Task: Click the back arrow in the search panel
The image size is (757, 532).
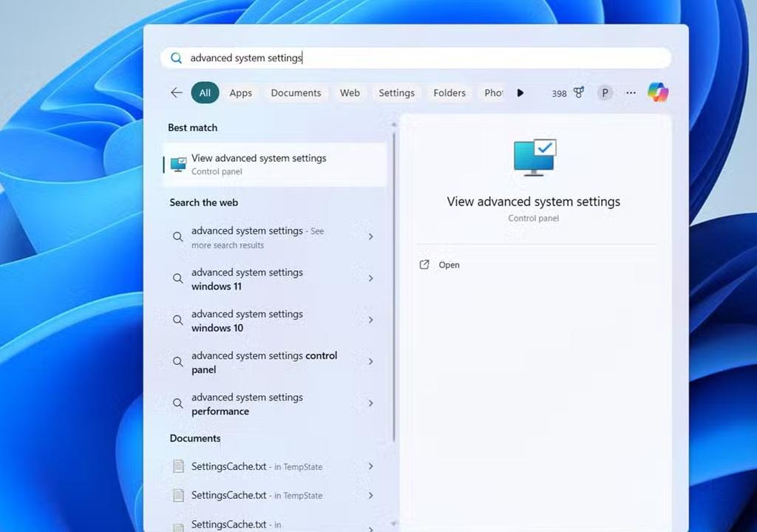Action: tap(176, 92)
